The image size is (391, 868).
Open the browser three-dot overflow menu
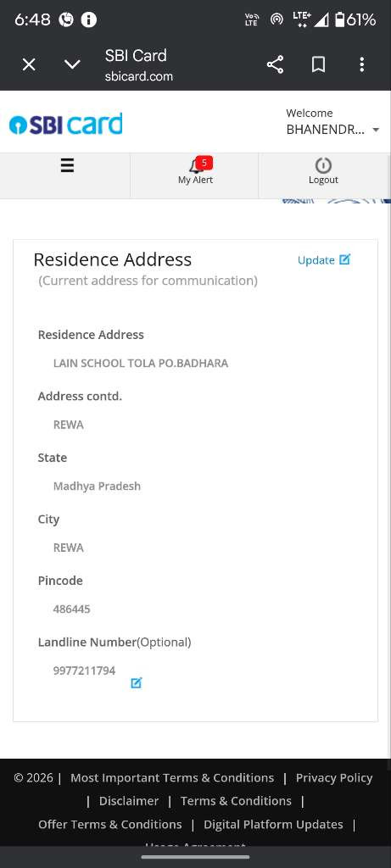pos(361,64)
